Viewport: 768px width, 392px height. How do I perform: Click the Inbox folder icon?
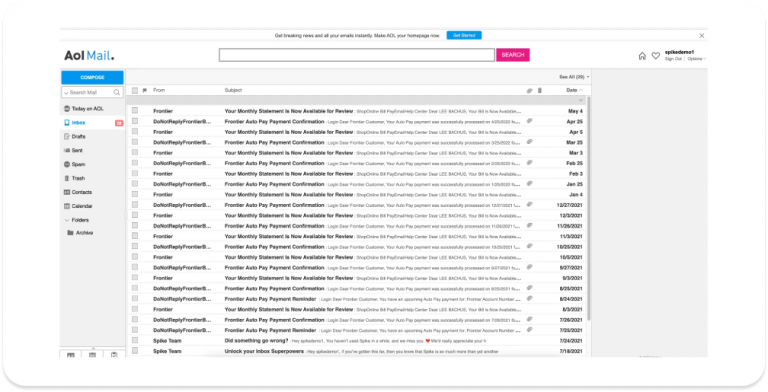point(67,122)
